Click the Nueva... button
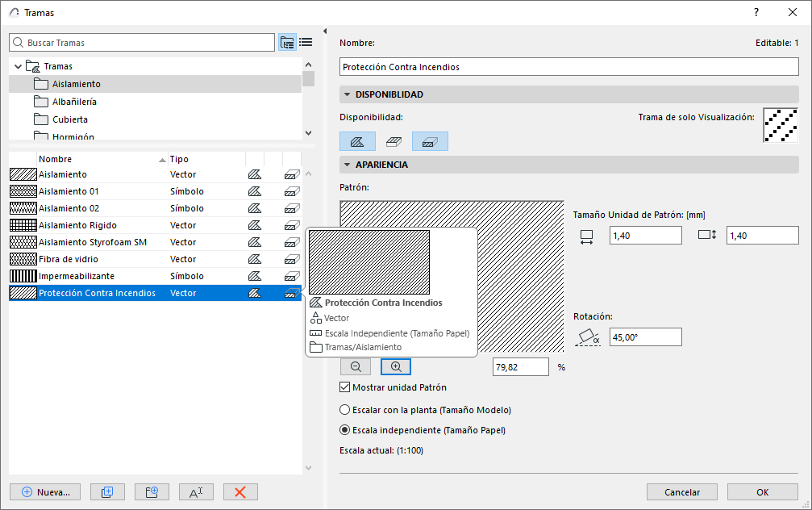The image size is (812, 510). [45, 491]
